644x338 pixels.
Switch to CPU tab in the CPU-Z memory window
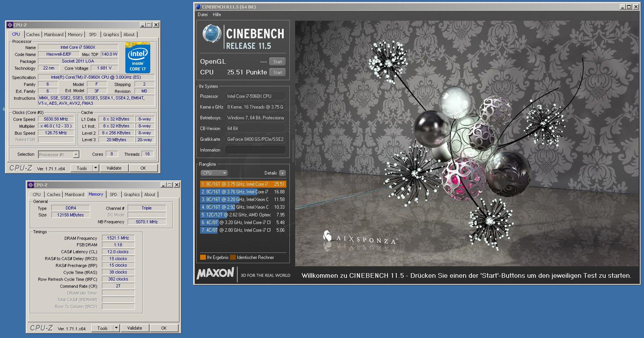37,195
